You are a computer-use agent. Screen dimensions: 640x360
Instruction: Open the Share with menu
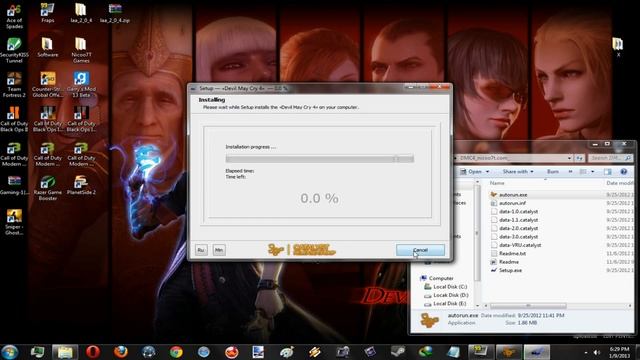(518, 172)
